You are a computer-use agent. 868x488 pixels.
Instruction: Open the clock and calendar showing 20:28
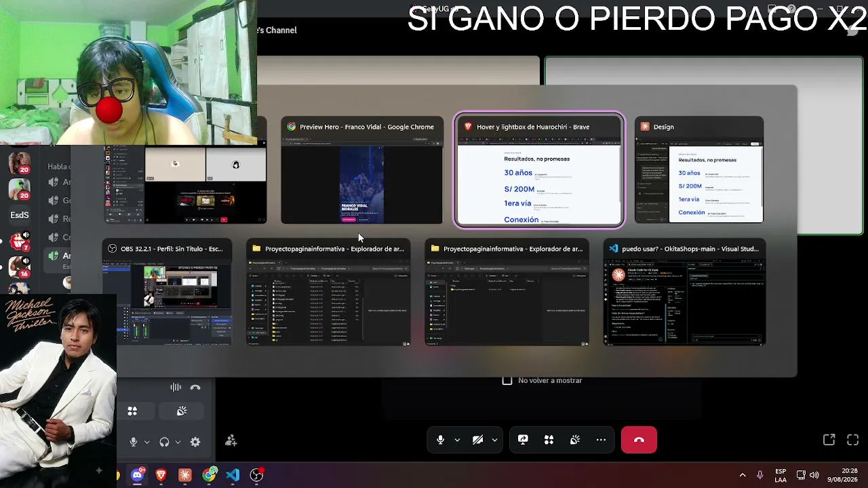[x=842, y=475]
